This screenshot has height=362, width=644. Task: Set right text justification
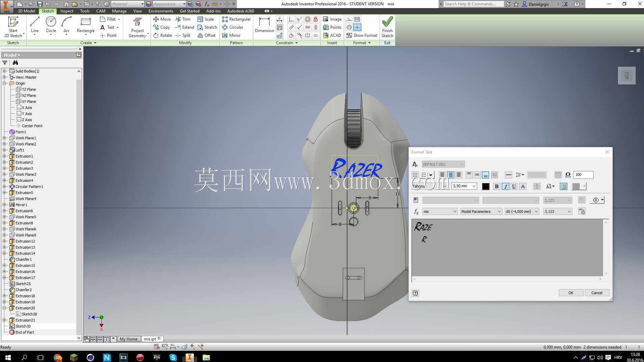(x=459, y=175)
